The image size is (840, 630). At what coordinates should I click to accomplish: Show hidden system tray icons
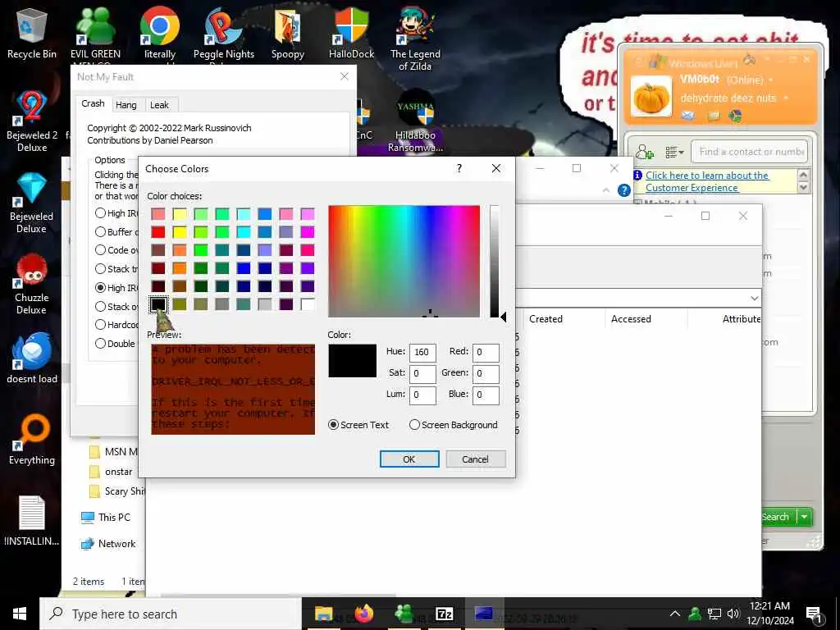point(675,614)
